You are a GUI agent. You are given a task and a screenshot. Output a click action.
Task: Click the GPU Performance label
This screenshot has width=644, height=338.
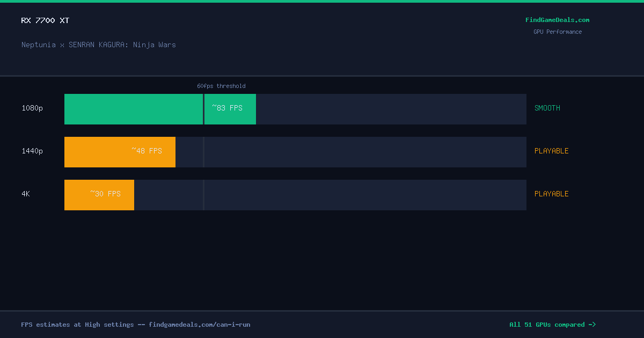tap(557, 32)
